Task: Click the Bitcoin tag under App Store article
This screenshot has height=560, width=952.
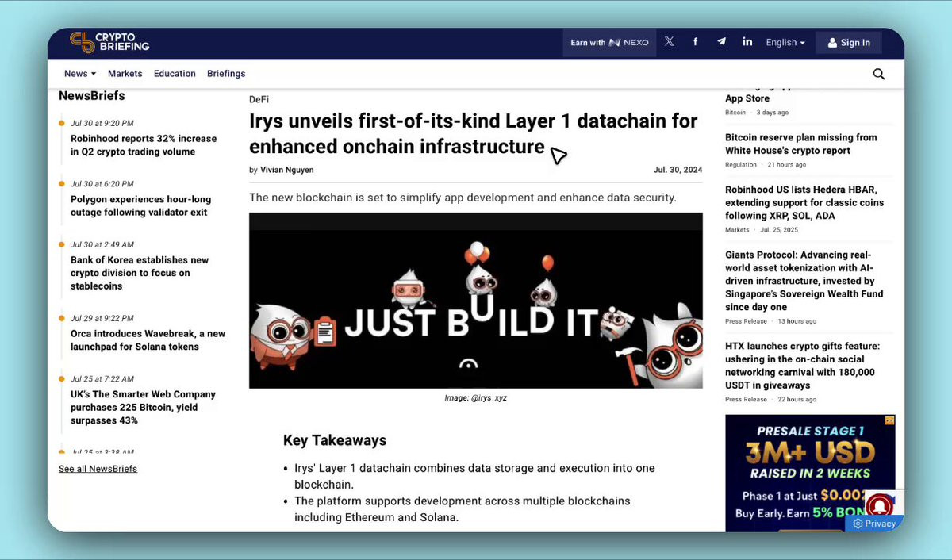Action: (735, 113)
